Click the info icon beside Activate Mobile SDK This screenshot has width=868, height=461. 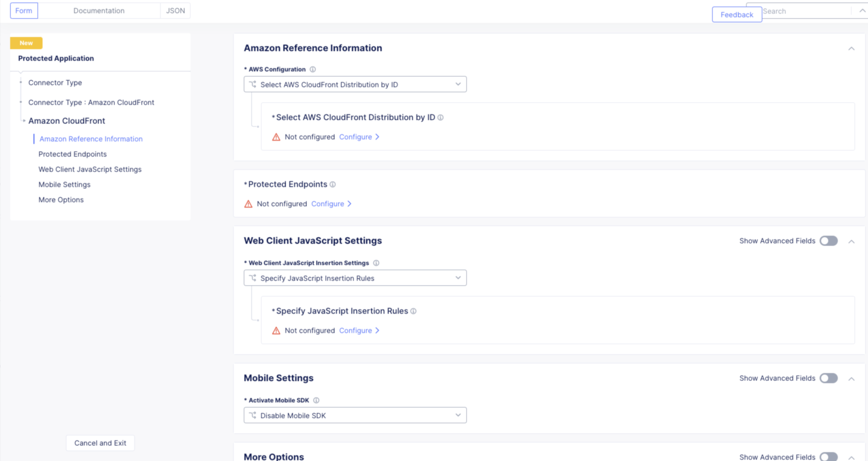click(316, 400)
